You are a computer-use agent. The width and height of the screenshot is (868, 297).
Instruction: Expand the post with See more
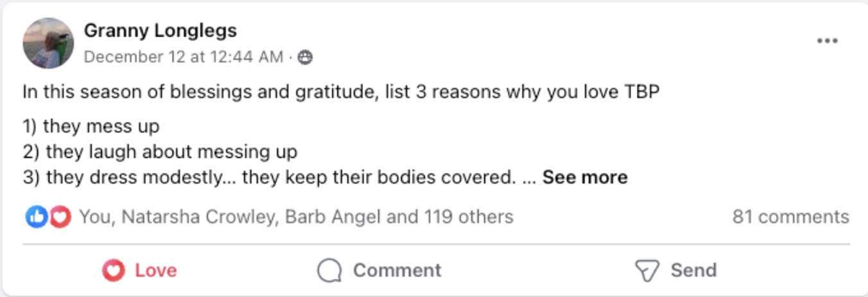585,177
